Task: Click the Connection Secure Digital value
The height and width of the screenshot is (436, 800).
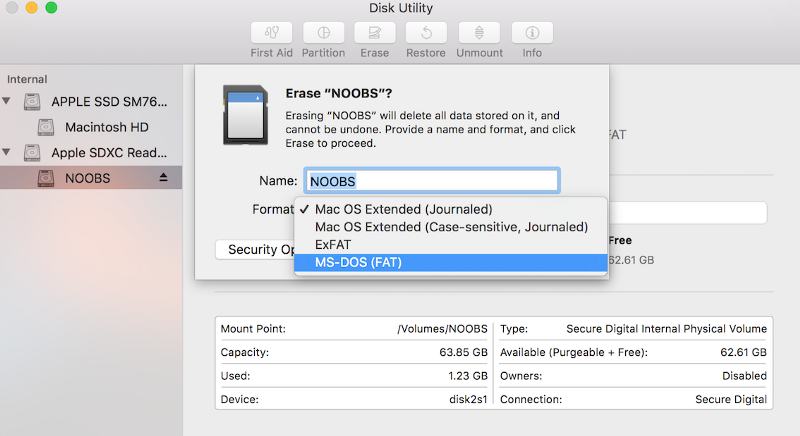Action: pyautogui.click(x=731, y=399)
